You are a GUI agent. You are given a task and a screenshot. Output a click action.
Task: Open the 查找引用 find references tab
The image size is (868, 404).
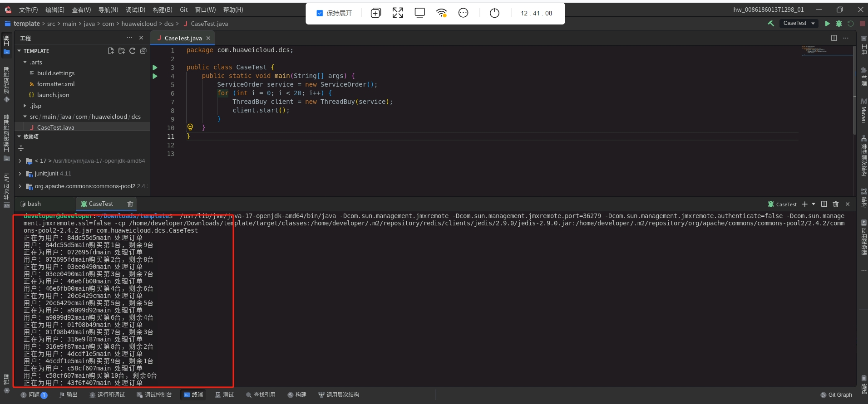(261, 395)
